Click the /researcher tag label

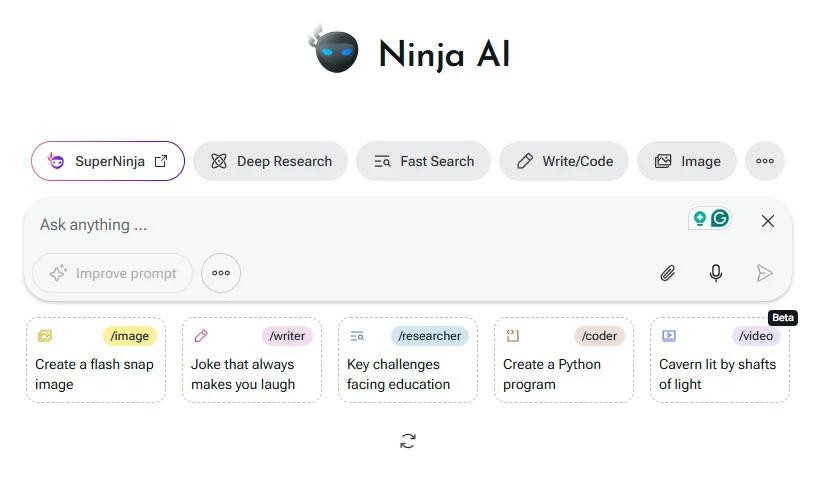[x=429, y=336]
